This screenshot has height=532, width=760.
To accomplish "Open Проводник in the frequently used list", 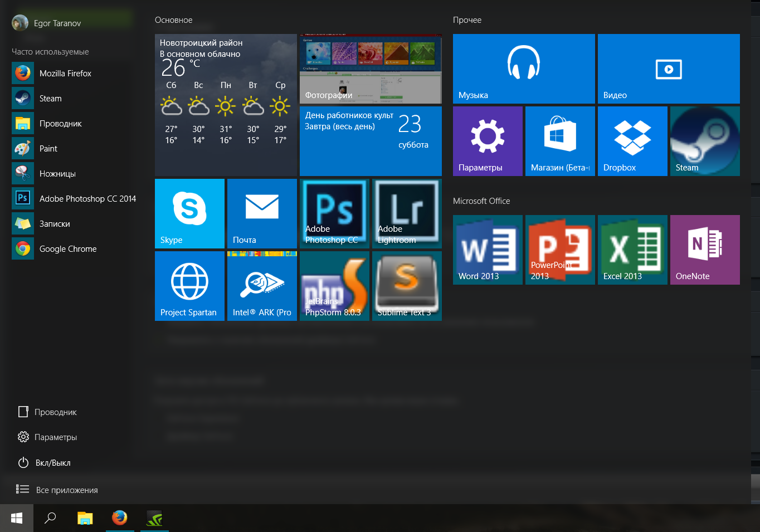I will tap(72, 124).
